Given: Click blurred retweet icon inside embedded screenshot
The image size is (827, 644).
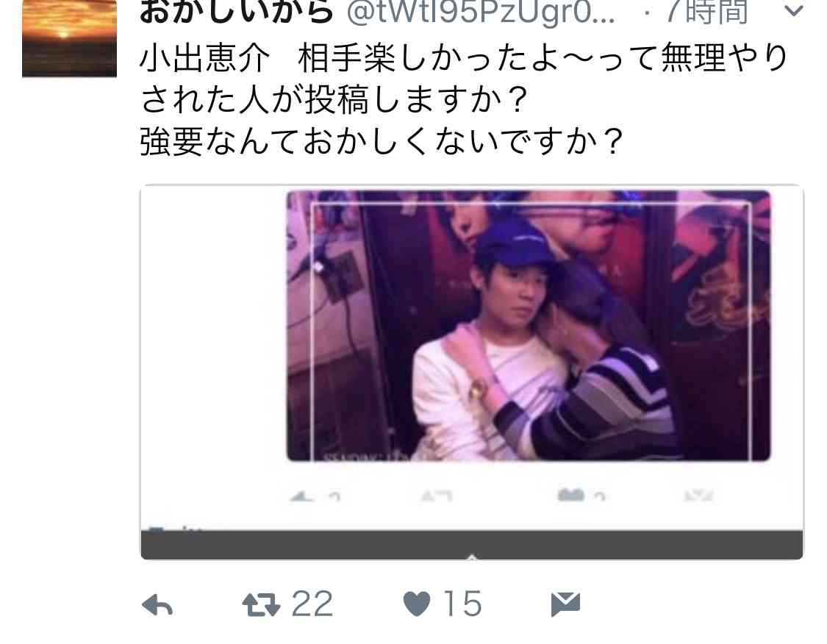Looking at the screenshot, I should (x=437, y=495).
